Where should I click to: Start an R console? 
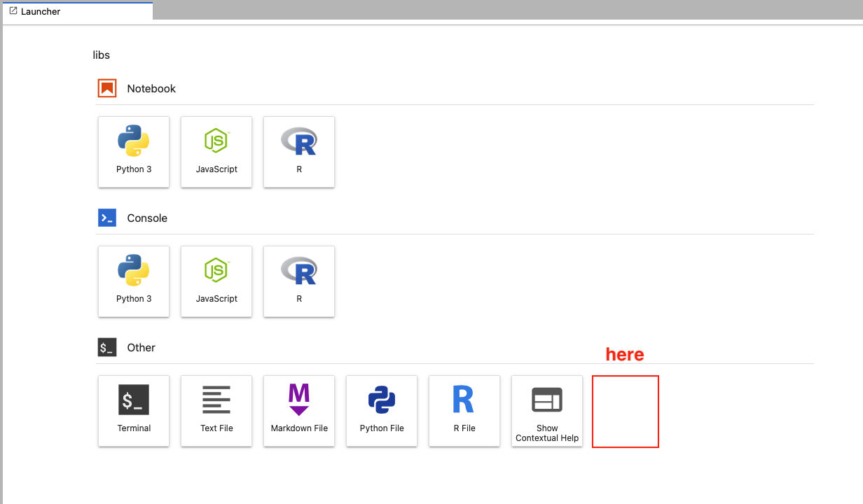[299, 281]
